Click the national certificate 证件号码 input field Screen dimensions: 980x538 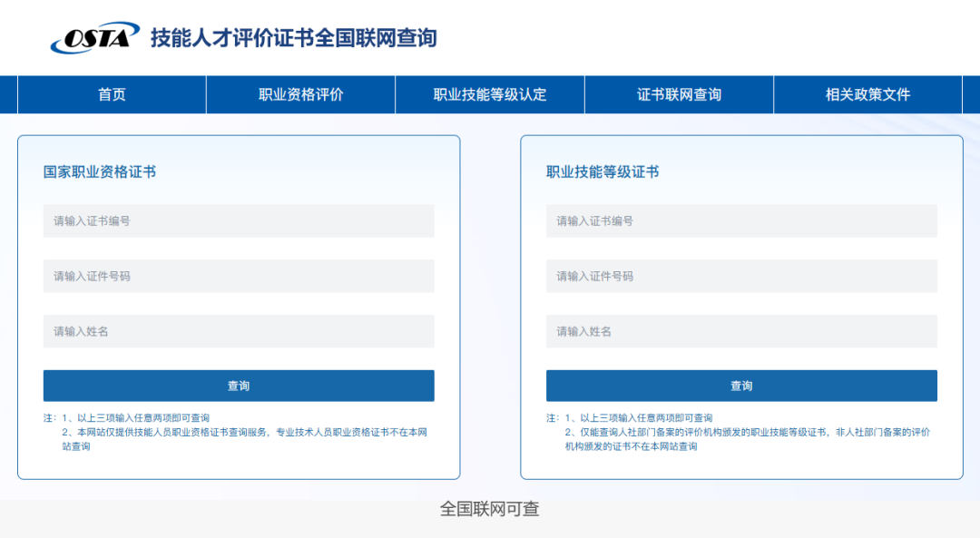point(239,276)
